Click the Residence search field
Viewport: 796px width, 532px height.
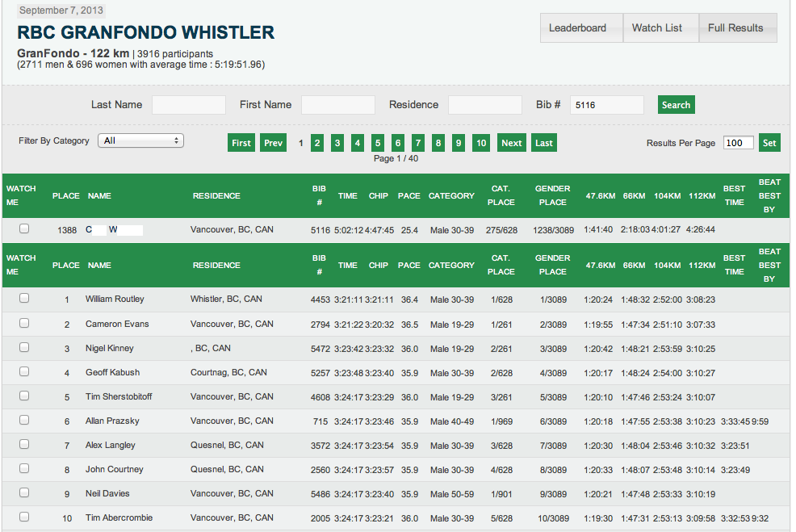(484, 105)
